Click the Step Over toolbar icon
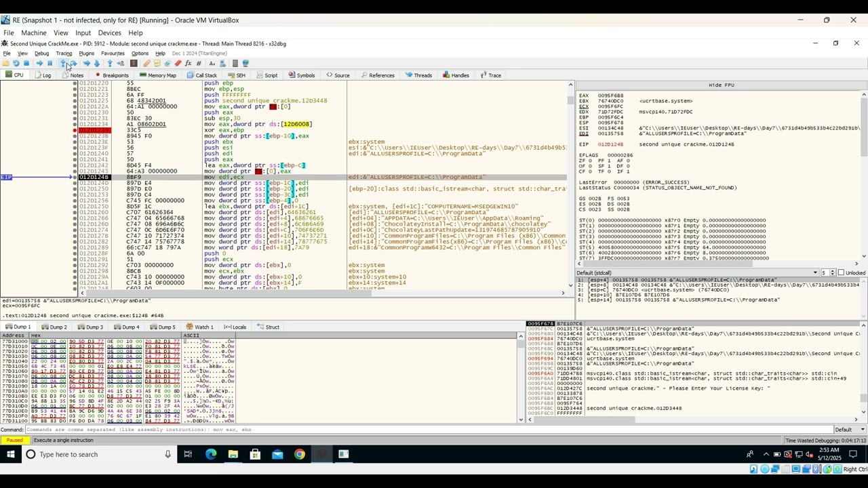 (73, 63)
